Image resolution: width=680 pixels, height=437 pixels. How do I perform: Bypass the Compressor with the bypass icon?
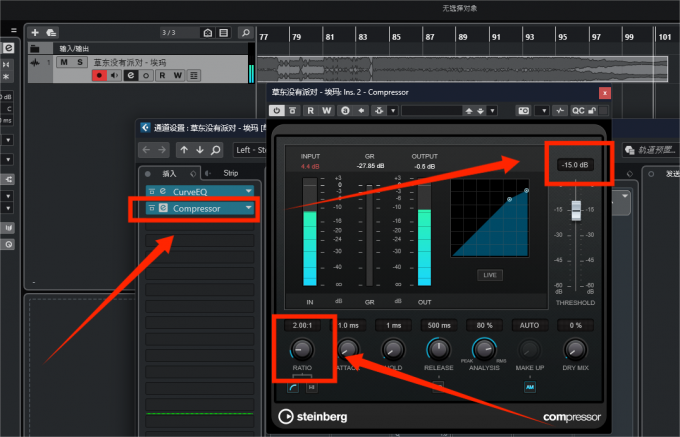pyautogui.click(x=293, y=111)
